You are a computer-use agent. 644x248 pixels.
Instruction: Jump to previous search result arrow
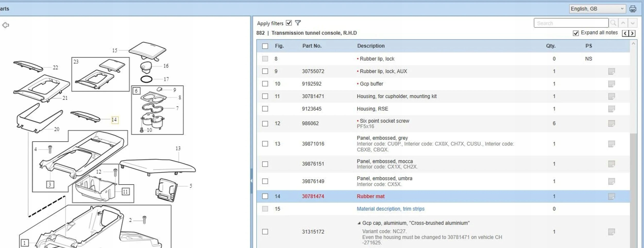623,23
